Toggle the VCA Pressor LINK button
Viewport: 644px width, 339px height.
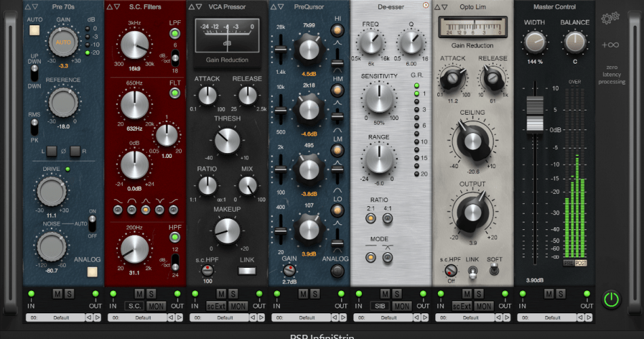pos(247,271)
